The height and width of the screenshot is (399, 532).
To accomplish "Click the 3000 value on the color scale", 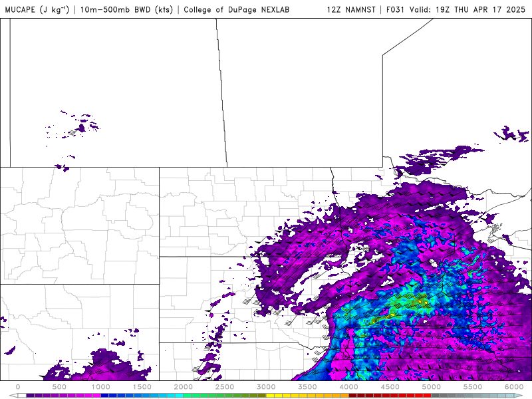I will tap(266, 387).
